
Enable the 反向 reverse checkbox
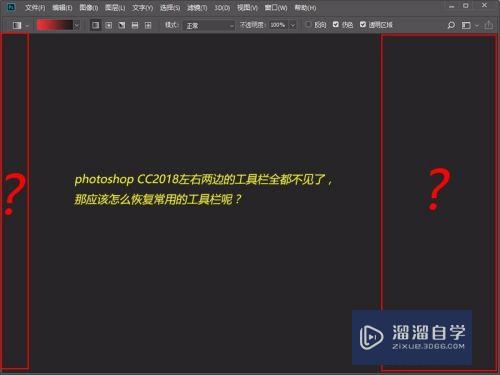click(308, 24)
